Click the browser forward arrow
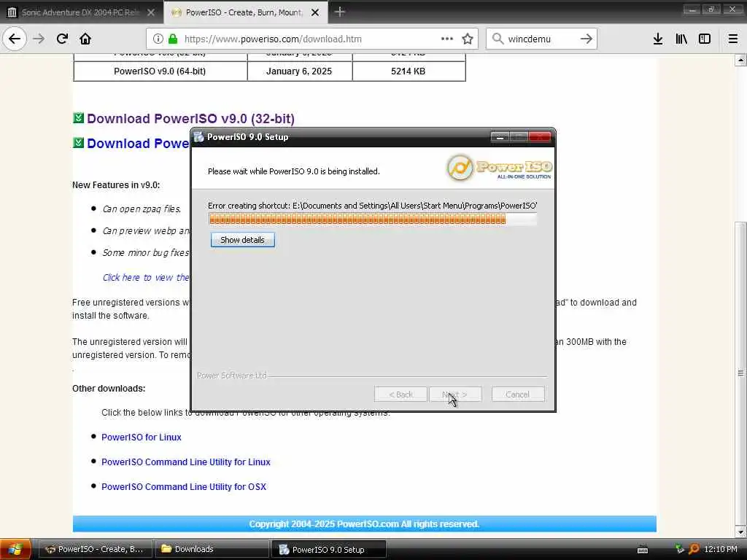747x560 pixels. 39,39
